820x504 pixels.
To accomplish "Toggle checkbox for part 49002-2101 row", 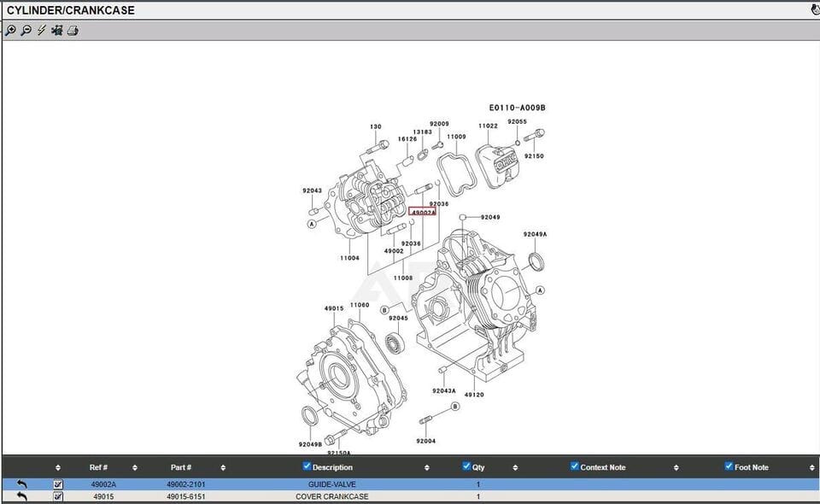I will pyautogui.click(x=58, y=484).
